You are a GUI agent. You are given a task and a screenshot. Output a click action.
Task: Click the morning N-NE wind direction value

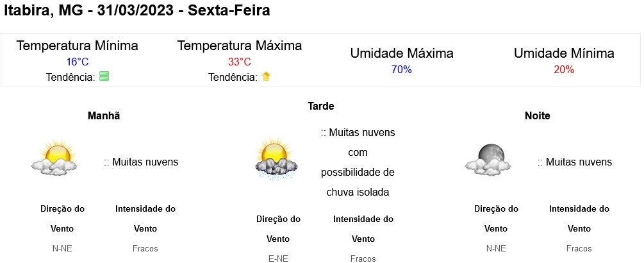tap(62, 248)
